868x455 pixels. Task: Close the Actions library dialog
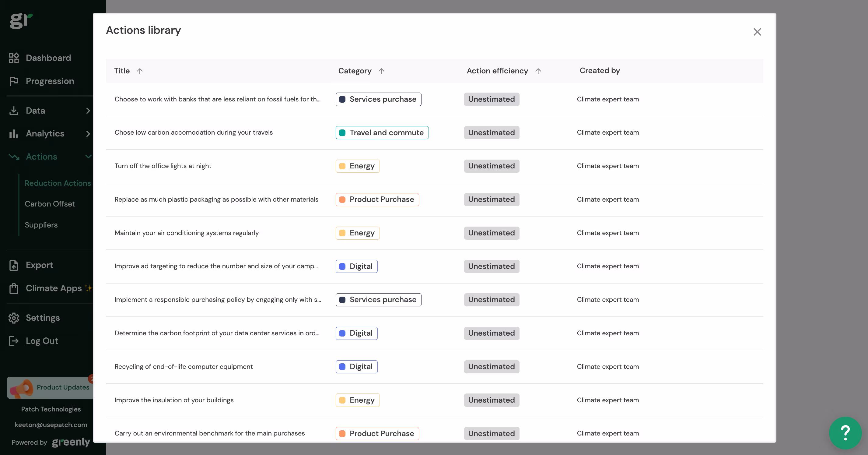[757, 32]
